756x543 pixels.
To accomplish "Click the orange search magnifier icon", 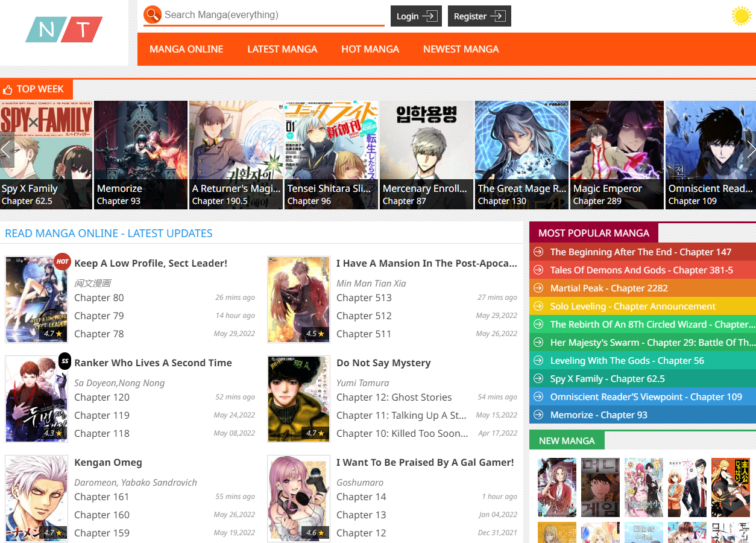I will [153, 14].
